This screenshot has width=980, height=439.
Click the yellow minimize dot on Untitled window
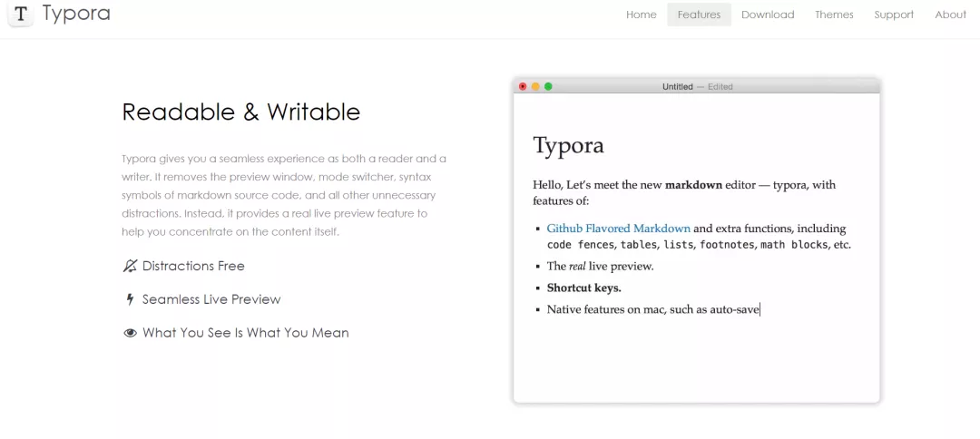pyautogui.click(x=535, y=87)
